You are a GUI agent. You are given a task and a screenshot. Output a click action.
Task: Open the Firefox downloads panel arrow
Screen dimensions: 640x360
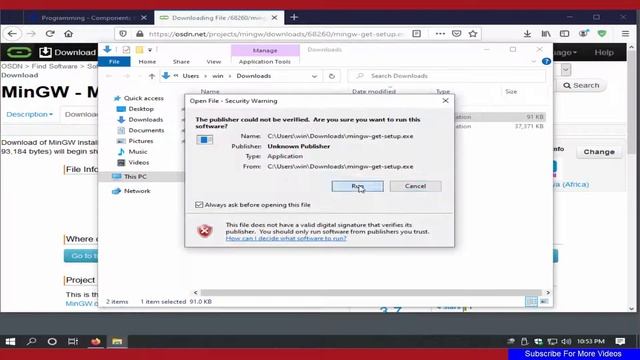click(x=527, y=34)
